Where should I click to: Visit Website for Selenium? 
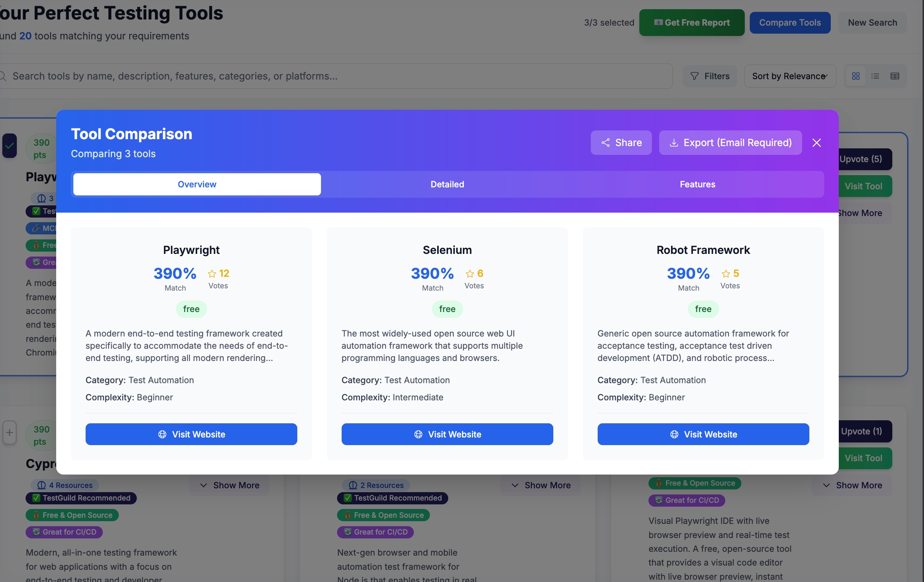447,434
